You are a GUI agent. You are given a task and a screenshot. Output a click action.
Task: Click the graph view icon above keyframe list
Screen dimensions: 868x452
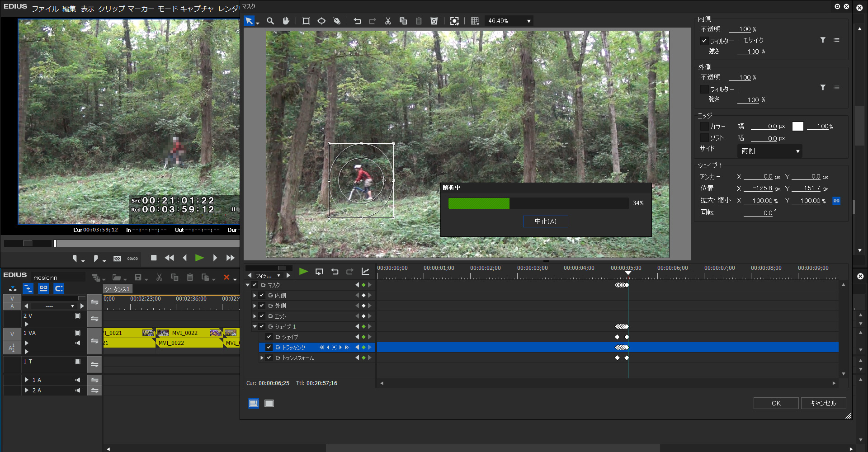365,272
